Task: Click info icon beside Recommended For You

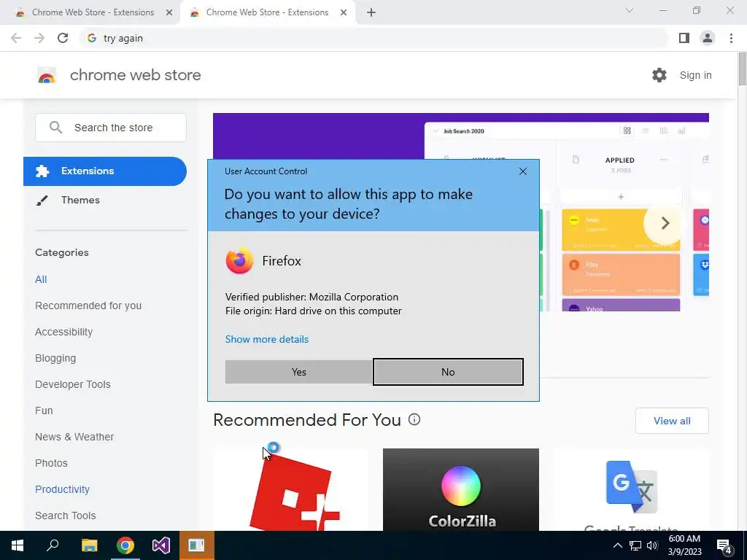Action: pos(414,419)
